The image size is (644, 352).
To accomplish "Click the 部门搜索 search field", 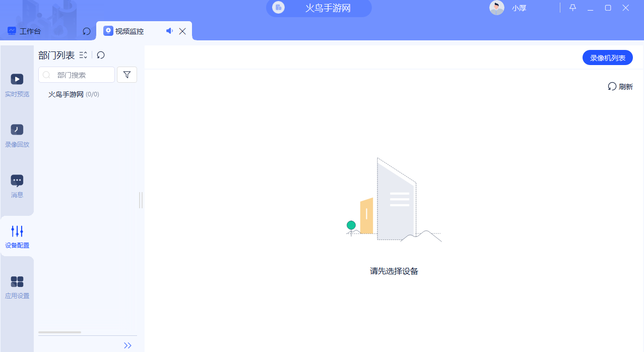I will (x=77, y=75).
